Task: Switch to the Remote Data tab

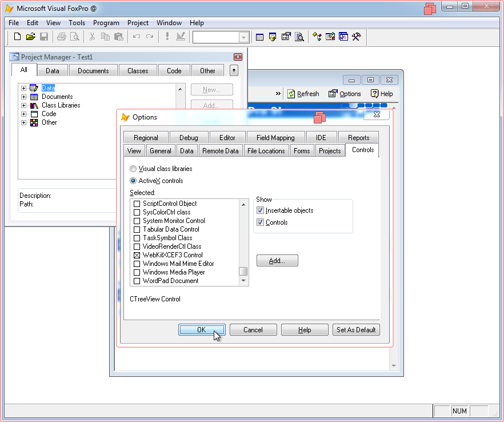Action: pyautogui.click(x=221, y=151)
